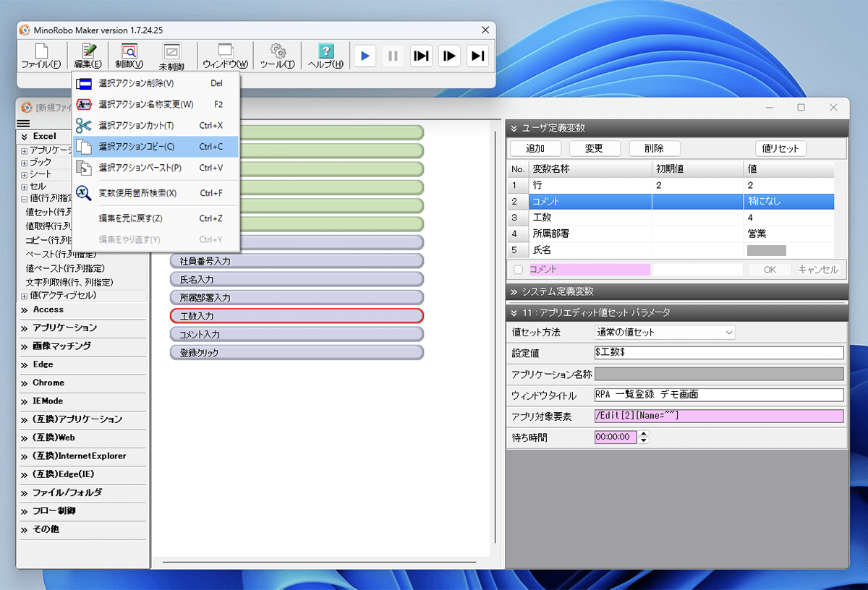This screenshot has height=590, width=868.
Task: Expand the セル tree node
Action: pos(25,187)
